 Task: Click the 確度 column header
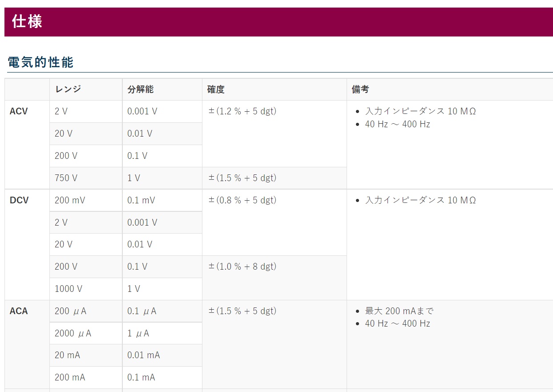[x=216, y=89]
